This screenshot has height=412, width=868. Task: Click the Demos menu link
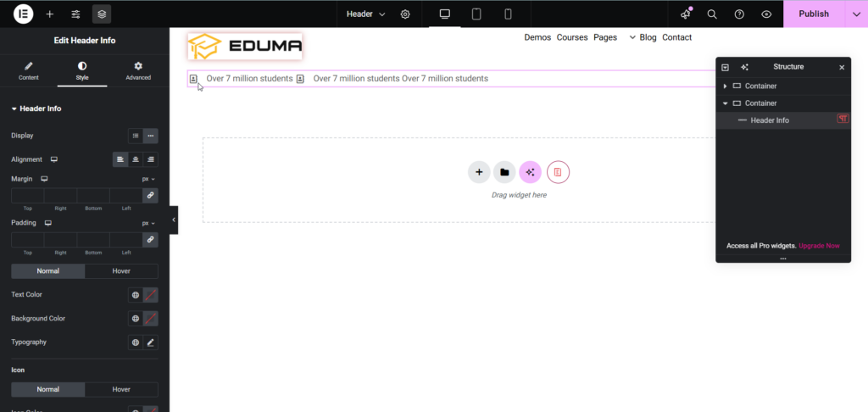coord(537,37)
